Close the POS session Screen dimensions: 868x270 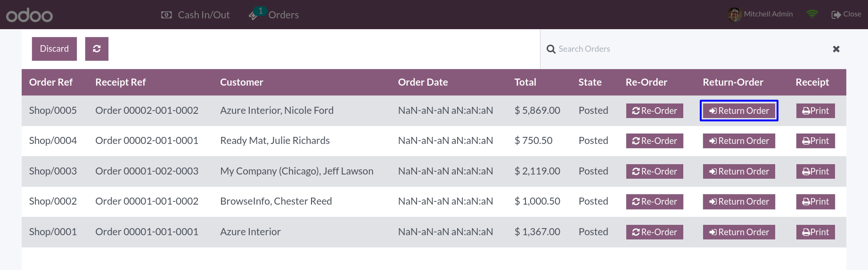click(846, 14)
